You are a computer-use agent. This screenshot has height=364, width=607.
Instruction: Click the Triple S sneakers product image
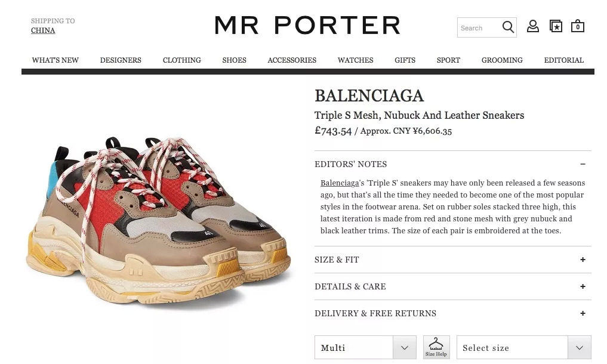158,221
